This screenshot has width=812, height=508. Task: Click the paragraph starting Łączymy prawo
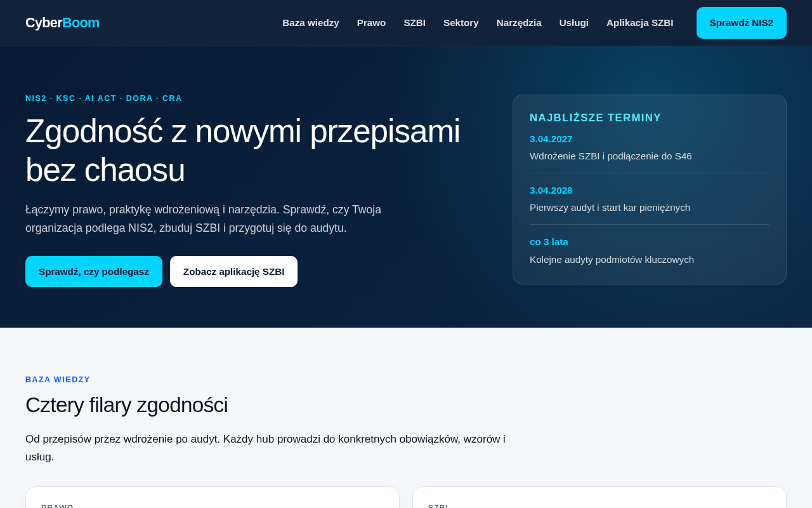(x=204, y=218)
